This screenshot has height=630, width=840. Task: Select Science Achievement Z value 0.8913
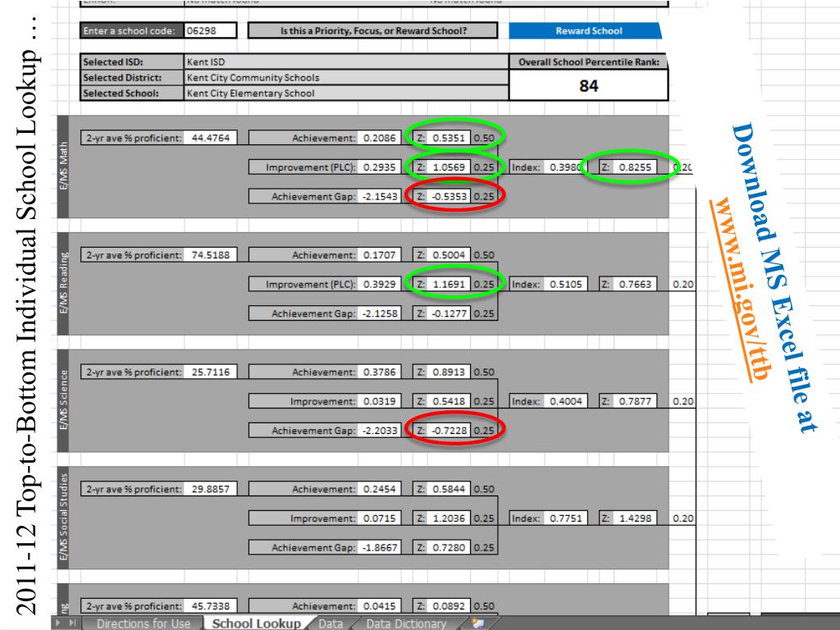pos(449,372)
